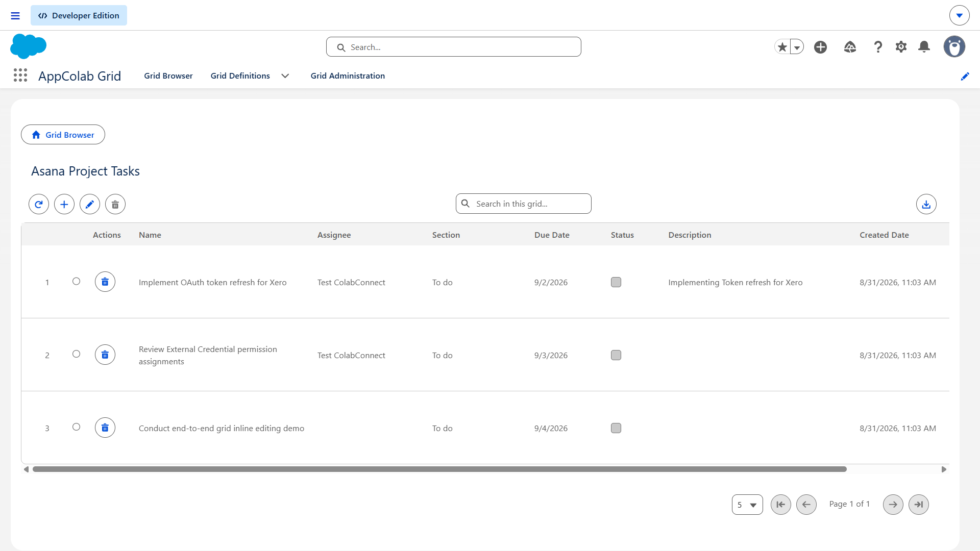Viewport: 980px width, 551px height.
Task: Open the page size dropdown showing 5
Action: coord(747,505)
